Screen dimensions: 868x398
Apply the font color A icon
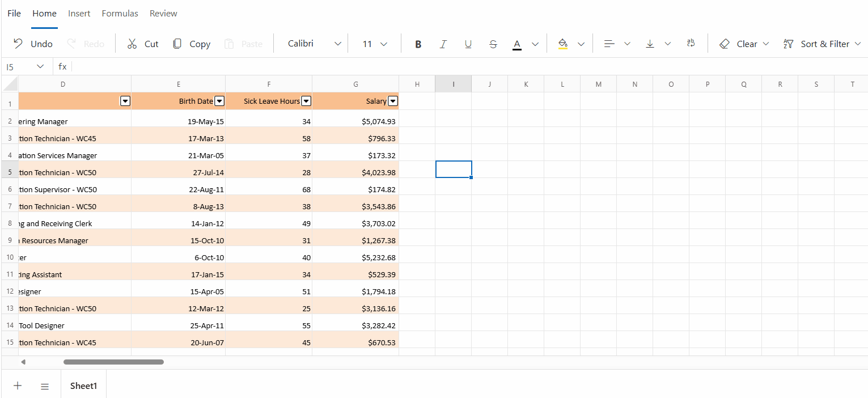pos(517,44)
